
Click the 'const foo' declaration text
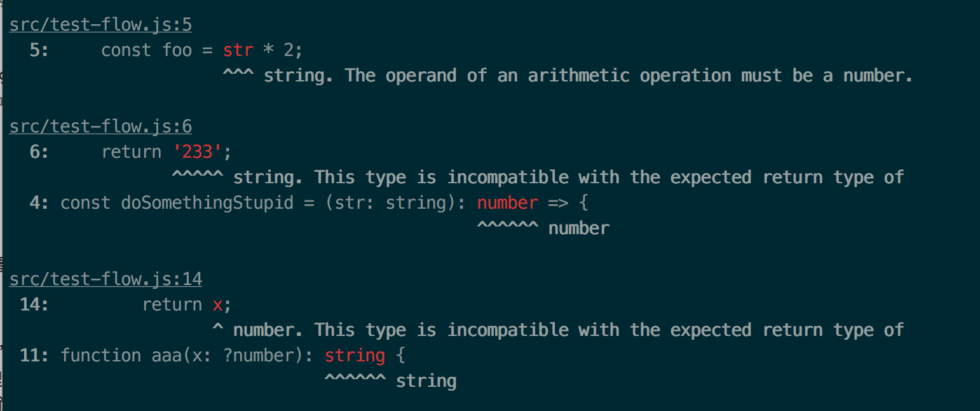coord(147,50)
